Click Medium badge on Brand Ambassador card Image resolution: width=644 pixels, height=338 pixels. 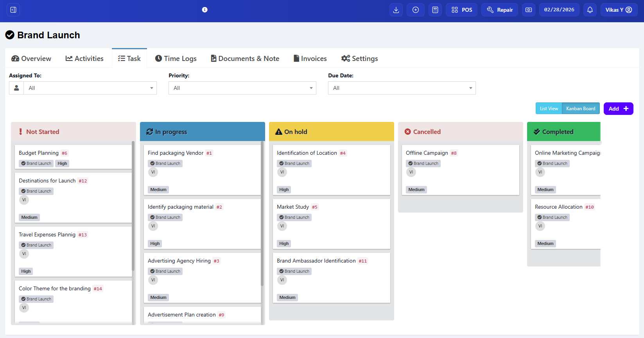[x=287, y=297]
